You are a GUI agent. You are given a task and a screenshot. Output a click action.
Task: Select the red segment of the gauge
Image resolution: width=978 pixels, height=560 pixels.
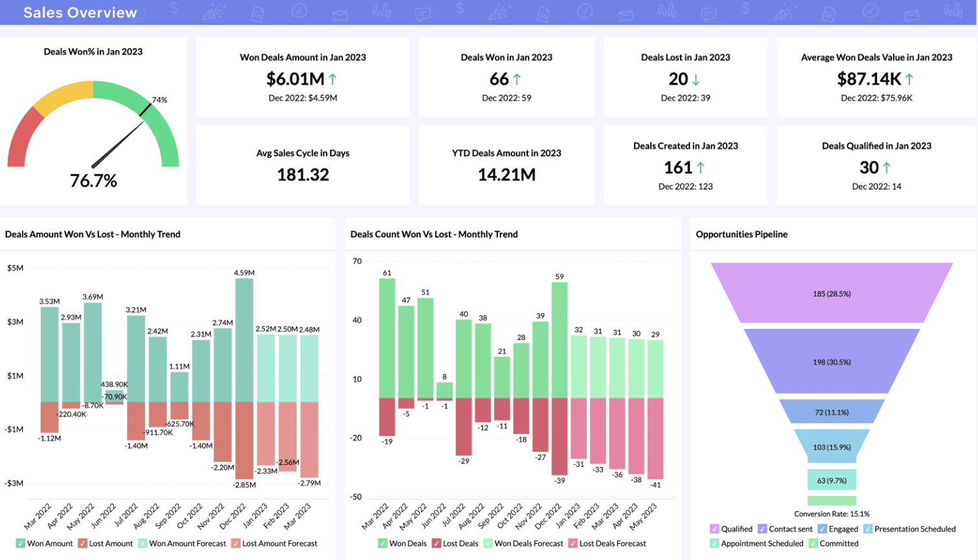coord(23,139)
